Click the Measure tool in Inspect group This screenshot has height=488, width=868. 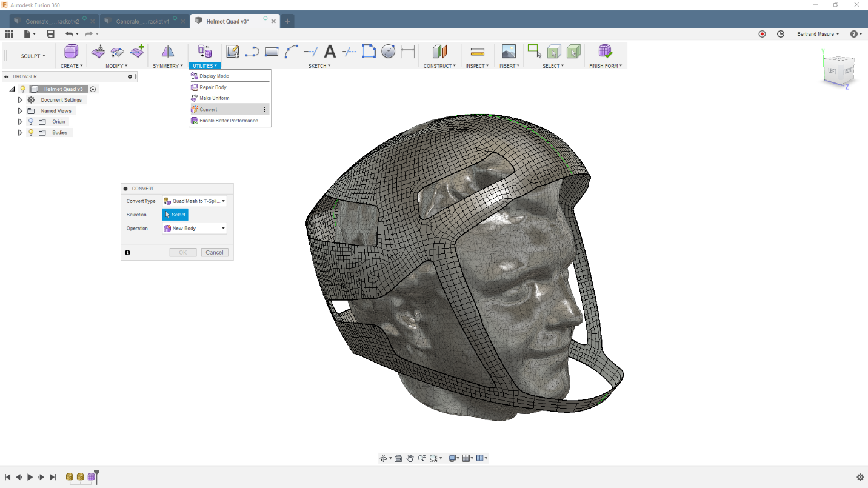point(478,52)
